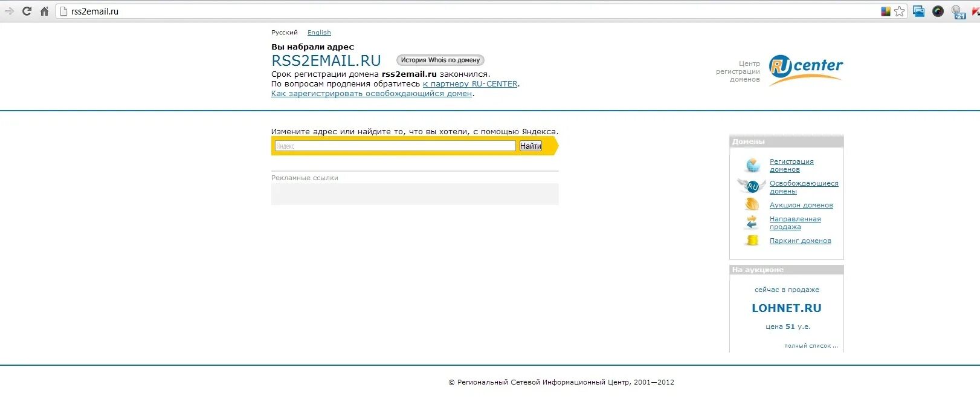980x419 pixels.
Task: Open the RSS2EMAIL.RU domain heading
Action: [x=326, y=60]
